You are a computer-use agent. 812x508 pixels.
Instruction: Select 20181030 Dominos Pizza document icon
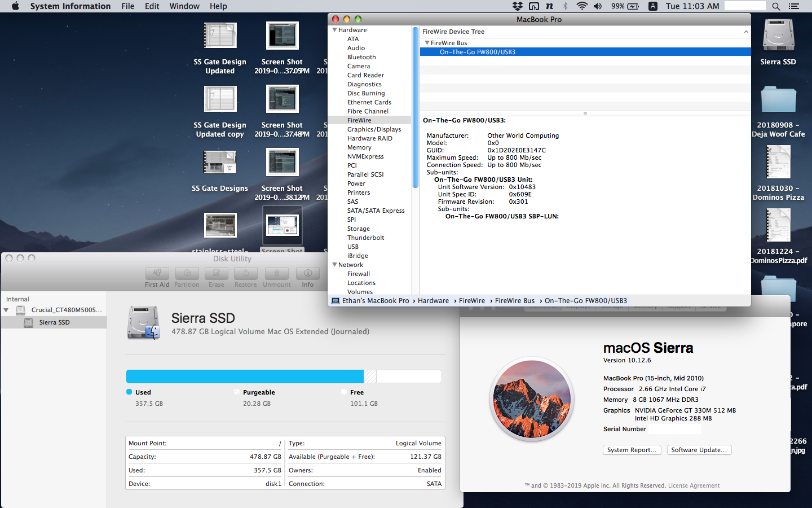click(778, 163)
